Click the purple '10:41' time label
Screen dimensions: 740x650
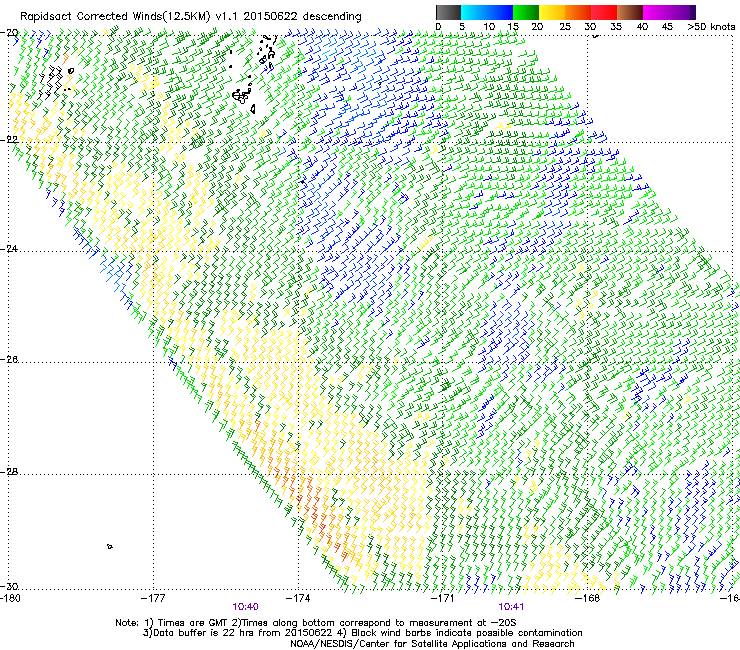click(x=511, y=607)
